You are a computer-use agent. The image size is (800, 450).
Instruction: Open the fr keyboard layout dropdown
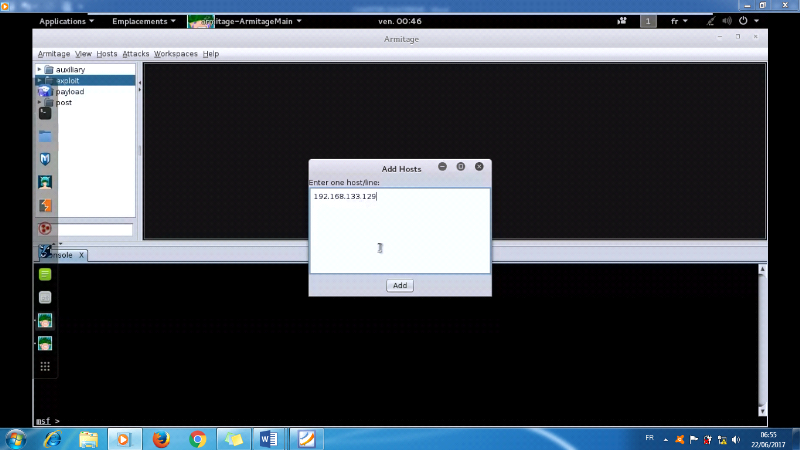click(x=679, y=21)
